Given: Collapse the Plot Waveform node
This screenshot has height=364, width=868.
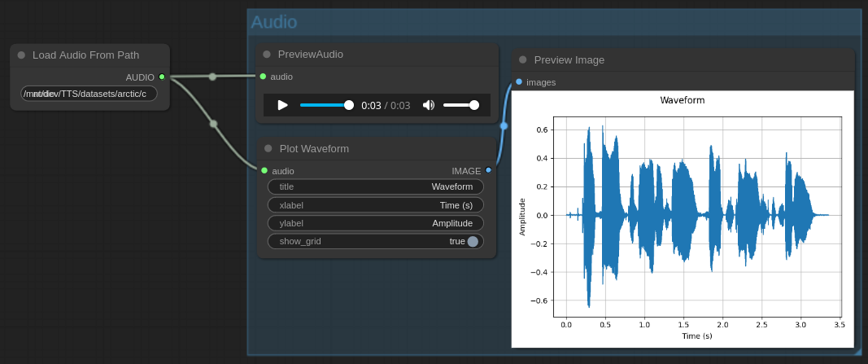Looking at the screenshot, I should click(x=268, y=148).
